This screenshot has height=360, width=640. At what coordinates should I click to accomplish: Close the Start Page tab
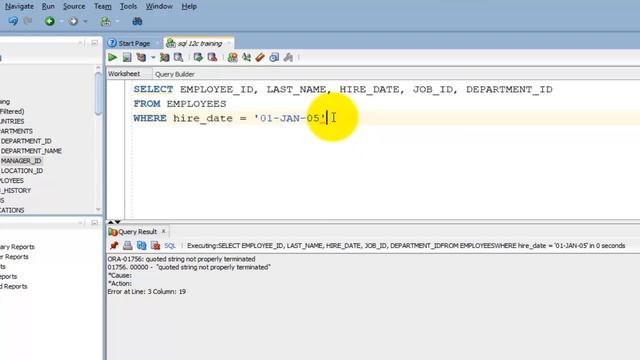point(158,43)
